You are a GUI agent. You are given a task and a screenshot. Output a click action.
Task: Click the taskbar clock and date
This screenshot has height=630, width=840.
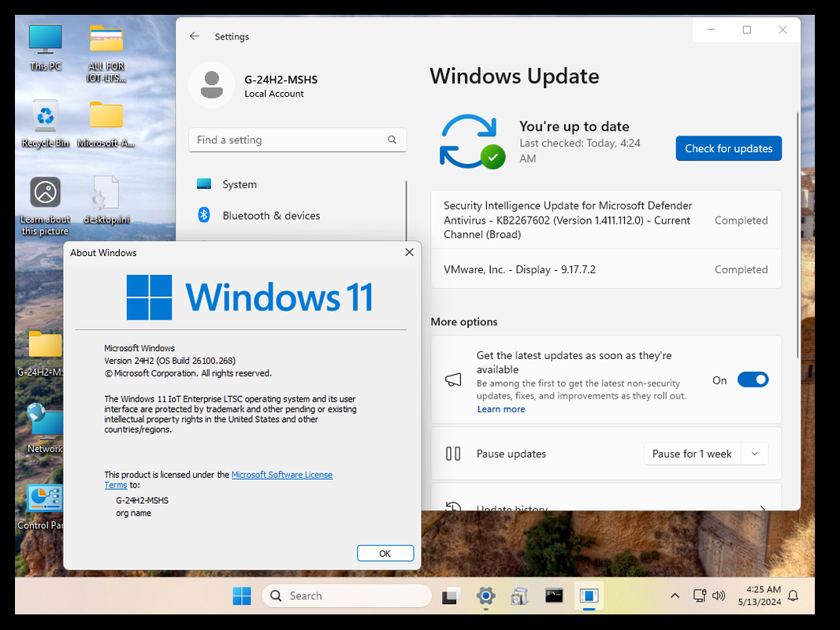click(759, 595)
